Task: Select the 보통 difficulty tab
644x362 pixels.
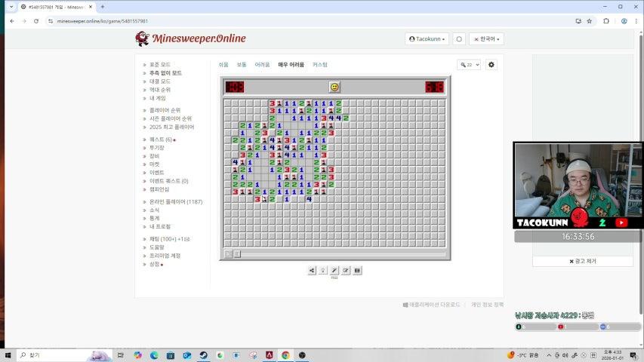Action: (x=242, y=65)
